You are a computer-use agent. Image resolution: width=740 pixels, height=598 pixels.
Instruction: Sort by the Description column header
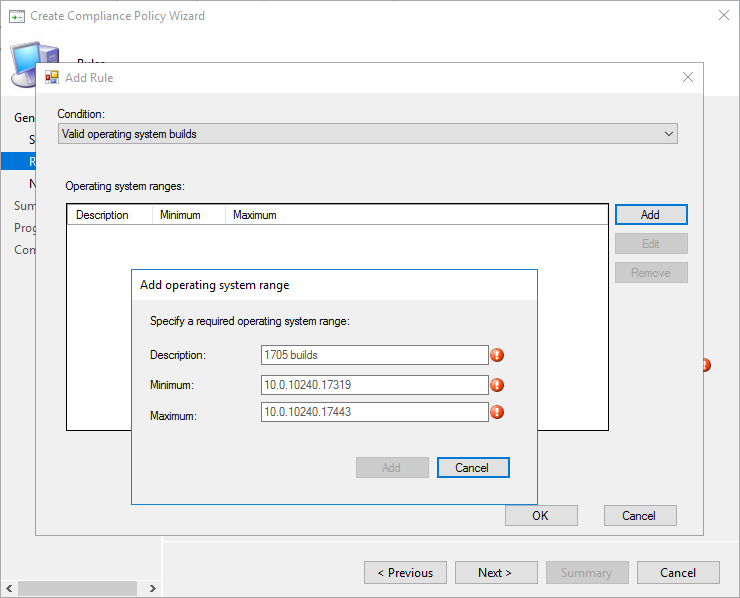coord(109,215)
